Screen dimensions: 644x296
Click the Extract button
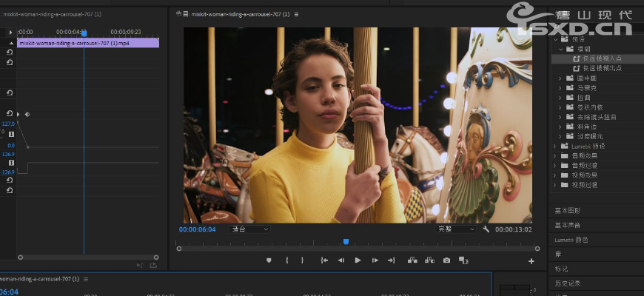[x=429, y=260]
